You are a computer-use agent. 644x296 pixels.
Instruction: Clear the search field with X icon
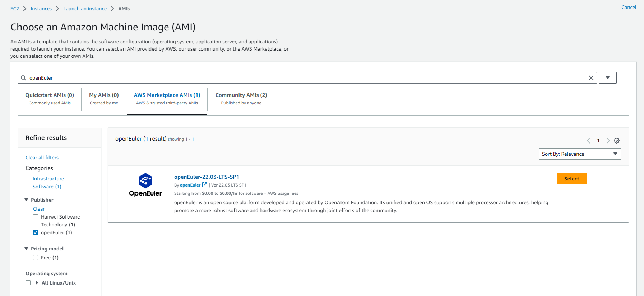tap(591, 78)
